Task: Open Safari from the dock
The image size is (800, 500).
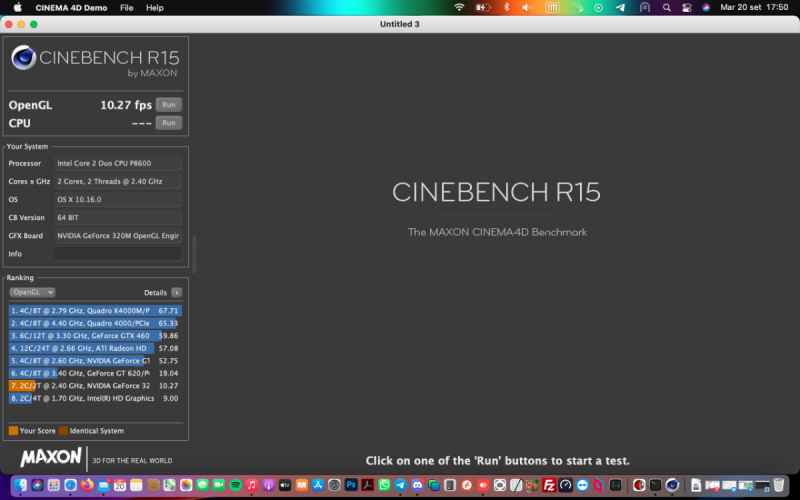Action: 70,485
